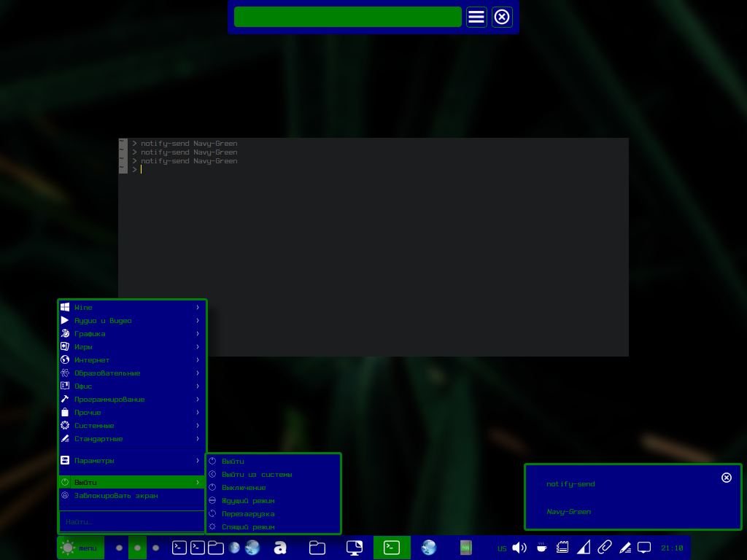Image resolution: width=747 pixels, height=560 pixels.
Task: Select Спящий режим option
Action: pyautogui.click(x=274, y=527)
